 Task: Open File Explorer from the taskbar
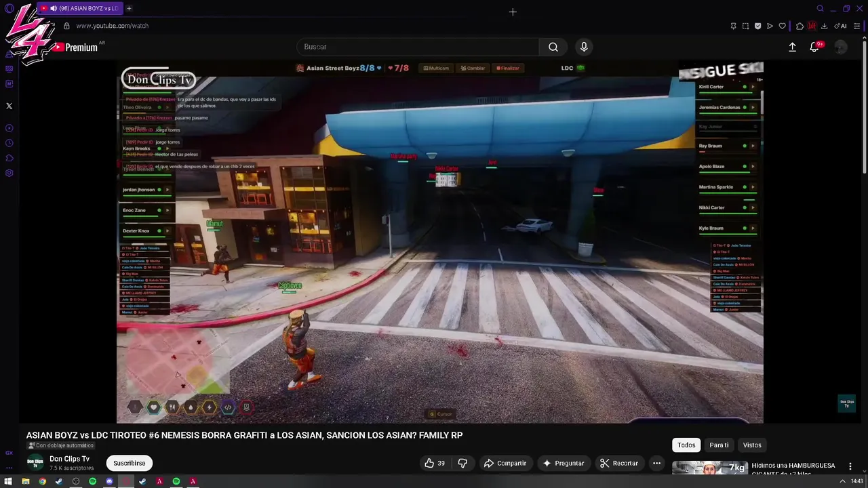26,481
